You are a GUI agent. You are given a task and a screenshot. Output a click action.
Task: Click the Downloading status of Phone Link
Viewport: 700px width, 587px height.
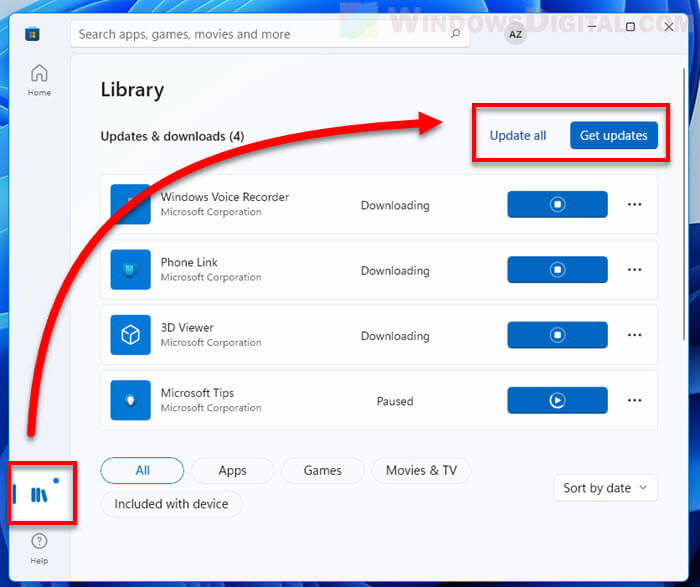tap(395, 271)
